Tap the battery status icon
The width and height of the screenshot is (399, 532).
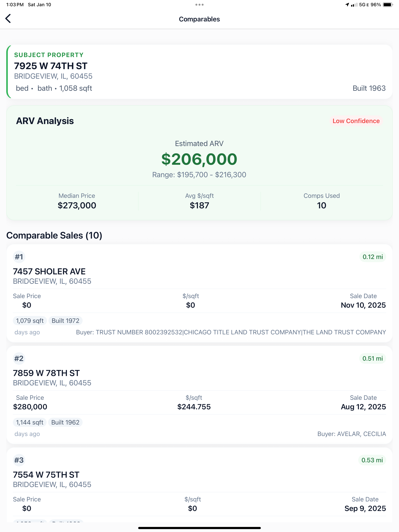(388, 4)
